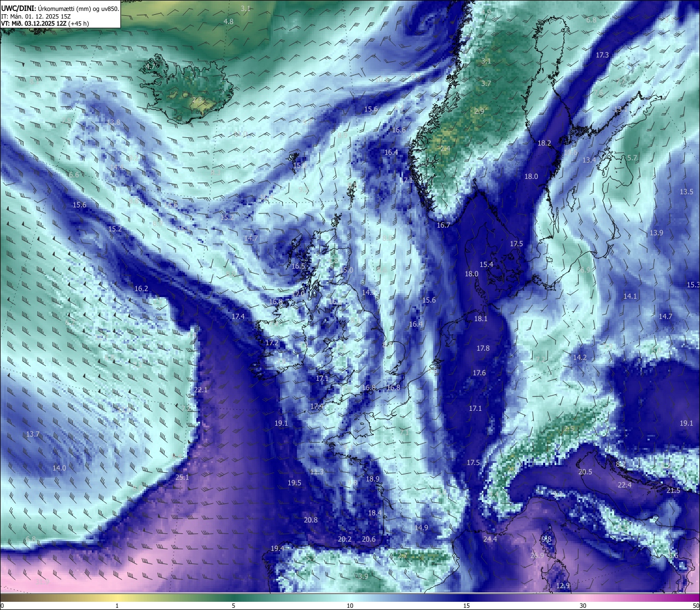The height and width of the screenshot is (610, 700).
Task: Click the 14.0 value on the map
Action: [x=59, y=468]
